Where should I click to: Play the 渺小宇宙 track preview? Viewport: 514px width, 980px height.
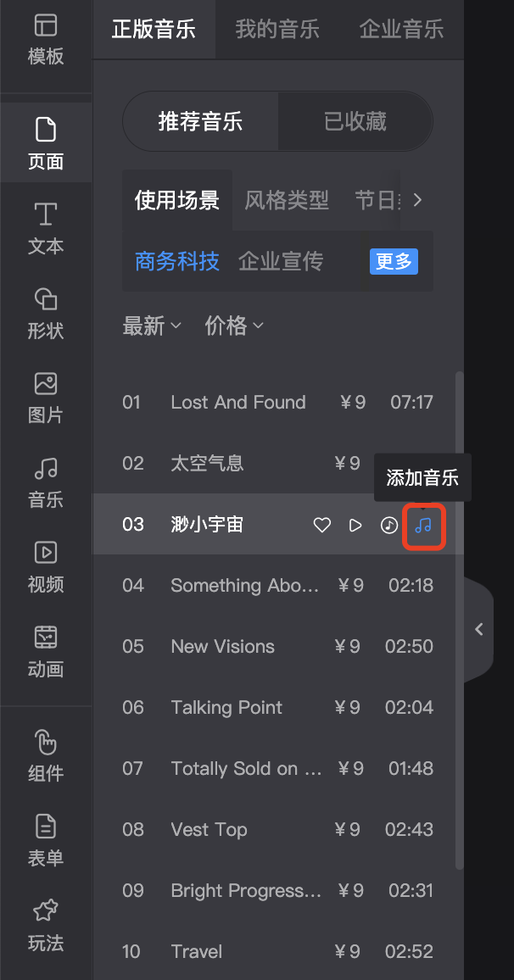[355, 525]
